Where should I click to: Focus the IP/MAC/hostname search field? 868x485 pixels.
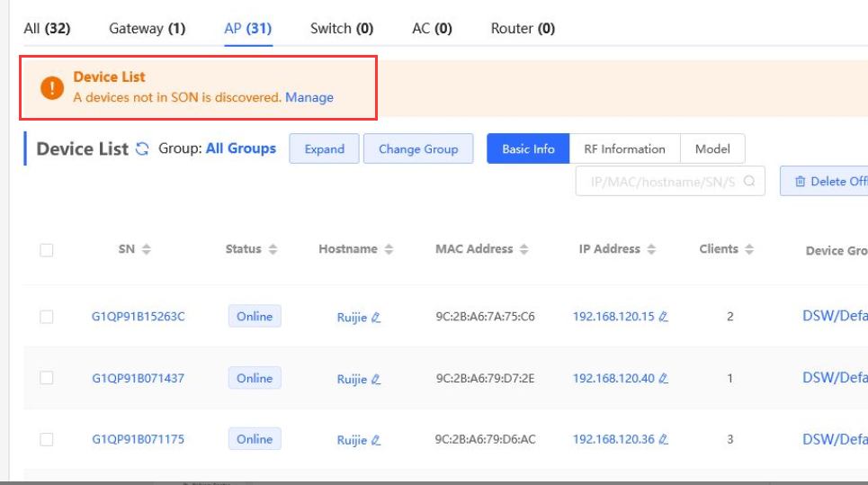(x=661, y=181)
